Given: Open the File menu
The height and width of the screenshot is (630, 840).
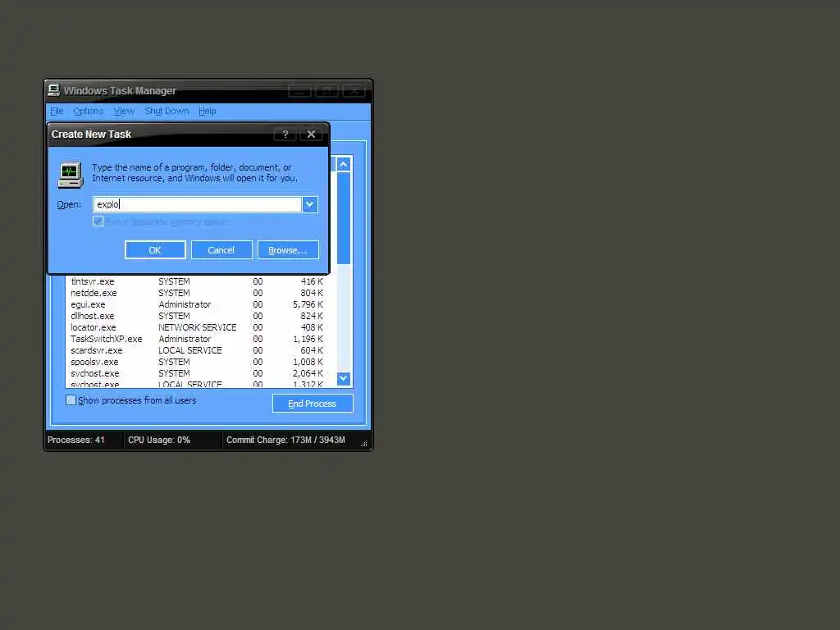Looking at the screenshot, I should pos(57,111).
